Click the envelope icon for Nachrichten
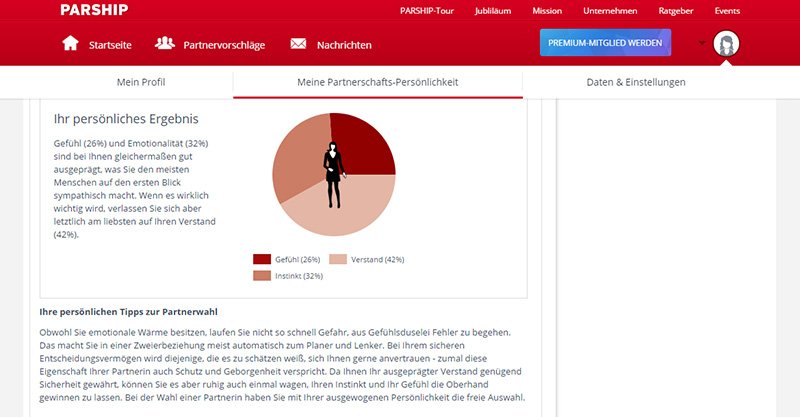The height and width of the screenshot is (417, 800). (298, 44)
